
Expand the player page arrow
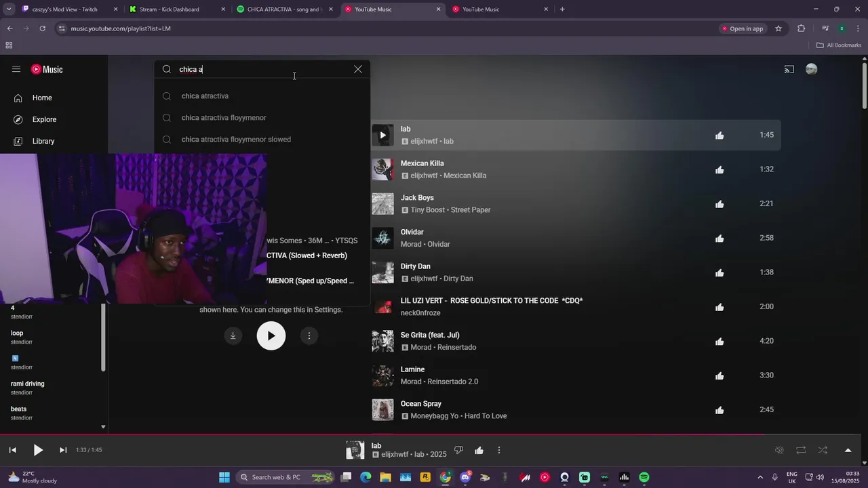[x=848, y=450]
